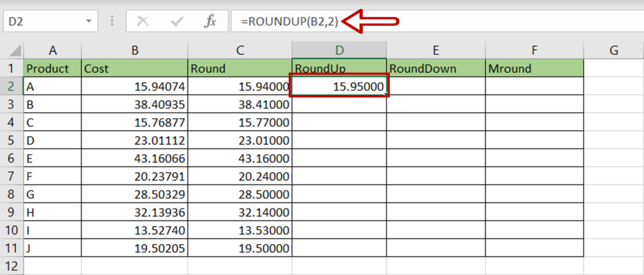Select column F header
This screenshot has width=644, height=275.
pyautogui.click(x=535, y=50)
